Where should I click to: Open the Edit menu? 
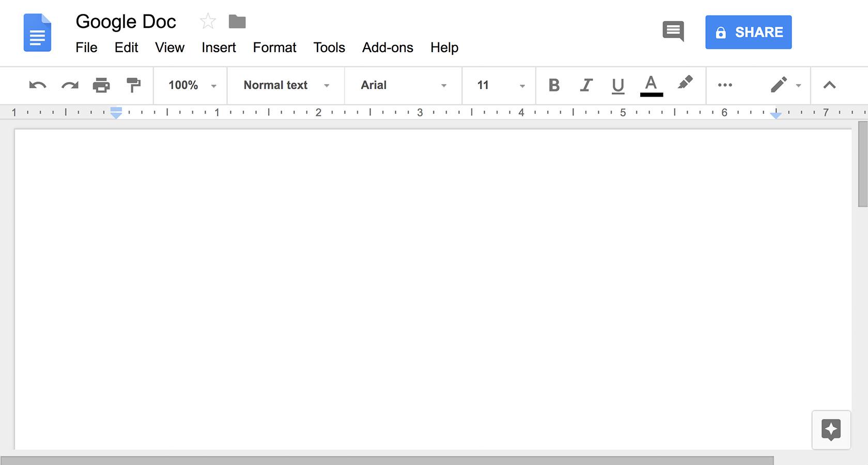(x=126, y=48)
